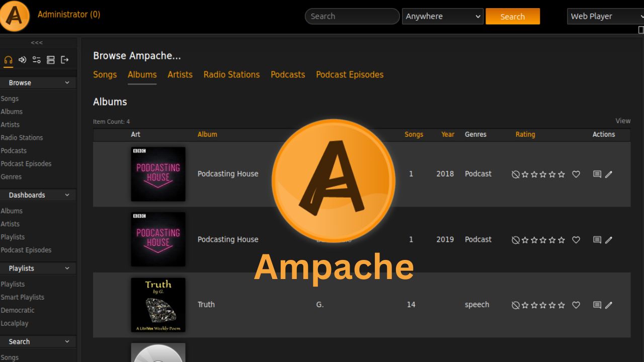This screenshot has width=644, height=362.
Task: Open the Anywhere search scope dropdown
Action: 443,16
